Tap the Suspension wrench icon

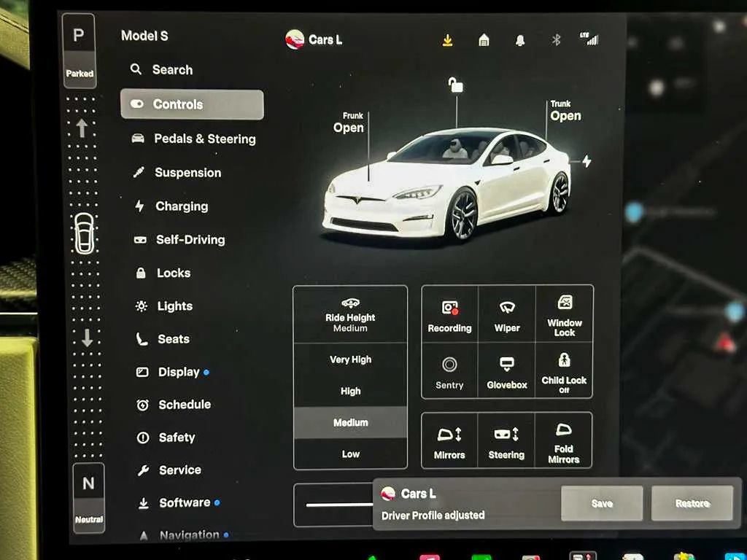(x=139, y=172)
